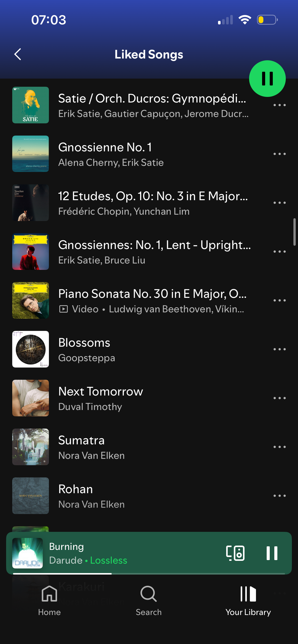Open the connect to device icon
The height and width of the screenshot is (644, 298).
tap(235, 553)
